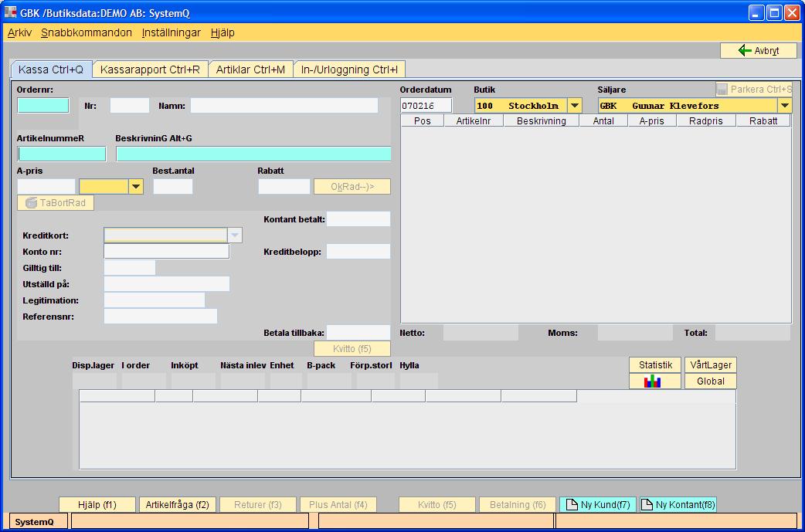Open the Inställningar menu

pyautogui.click(x=171, y=33)
